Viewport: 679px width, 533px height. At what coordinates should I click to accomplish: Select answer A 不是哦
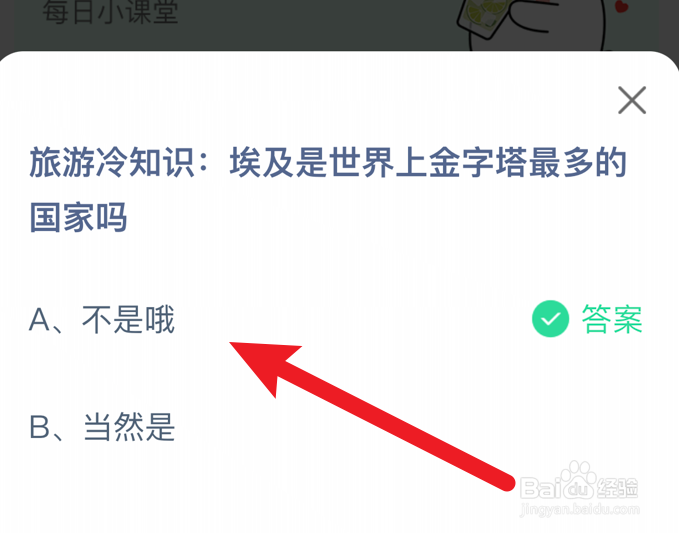point(102,320)
